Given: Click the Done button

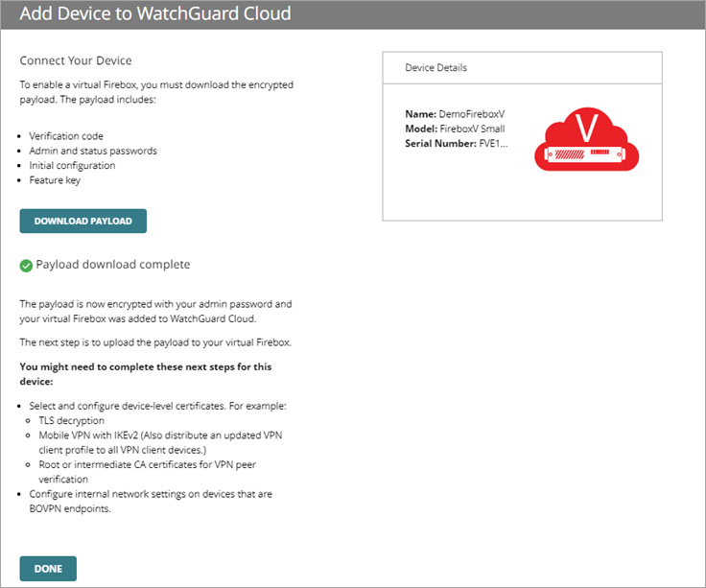Looking at the screenshot, I should pyautogui.click(x=48, y=569).
